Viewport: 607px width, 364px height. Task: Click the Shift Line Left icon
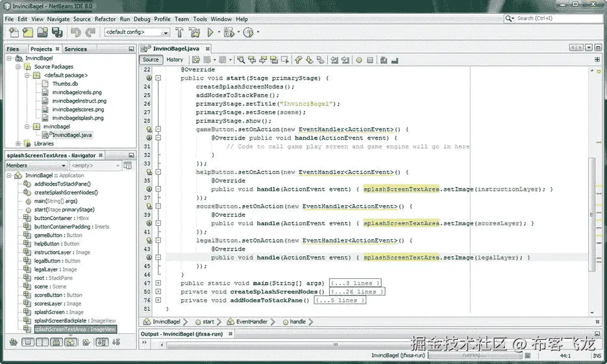point(334,60)
